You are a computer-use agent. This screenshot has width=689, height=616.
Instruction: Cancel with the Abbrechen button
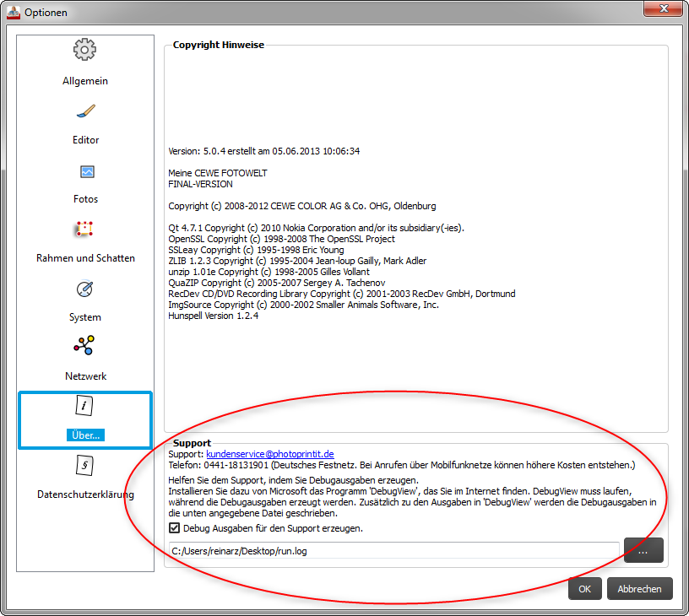pos(639,589)
